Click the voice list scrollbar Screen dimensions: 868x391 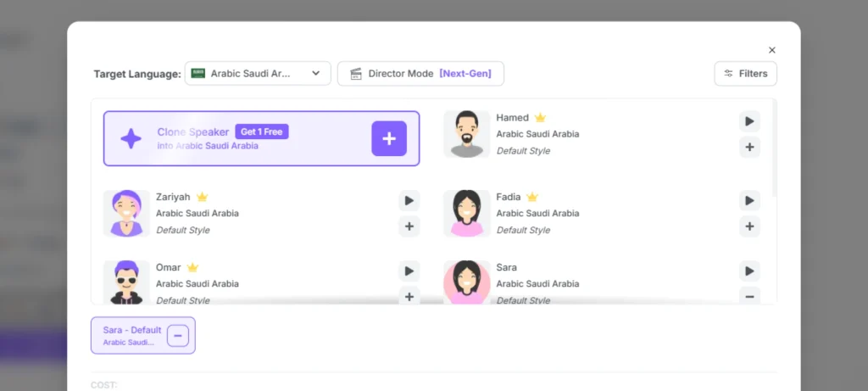pyautogui.click(x=774, y=148)
